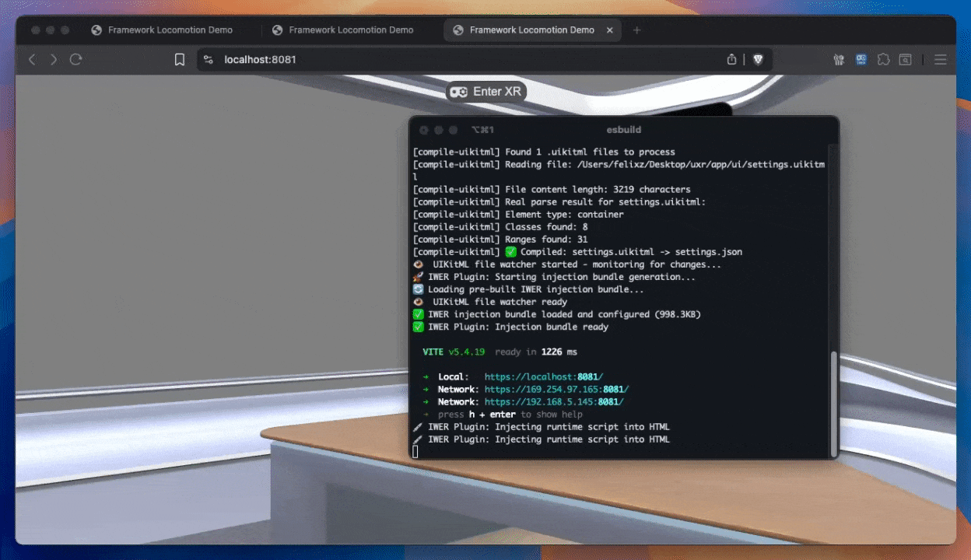Open a new tab with the plus button
Screen dimensions: 971x560
pyautogui.click(x=636, y=30)
